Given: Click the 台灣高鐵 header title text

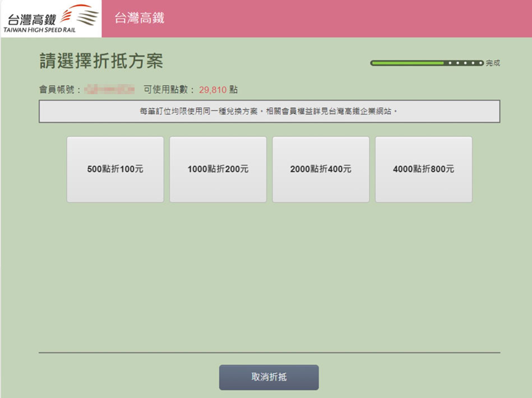Looking at the screenshot, I should click(140, 17).
